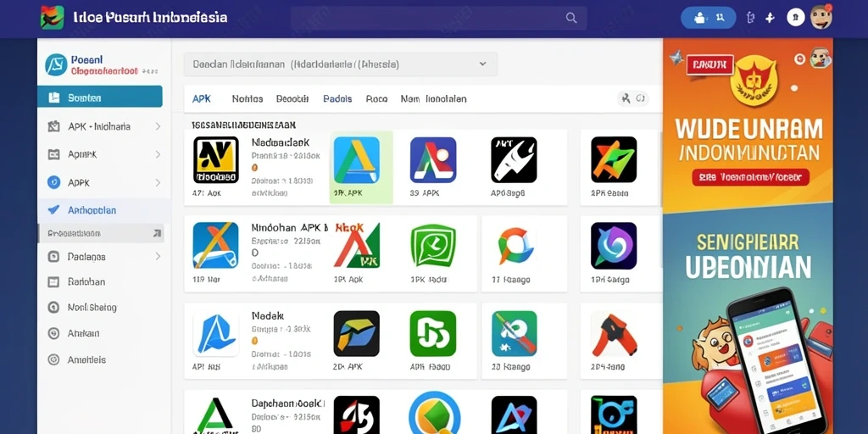Click the search field in the header
This screenshot has width=868, height=434.
coord(438,18)
